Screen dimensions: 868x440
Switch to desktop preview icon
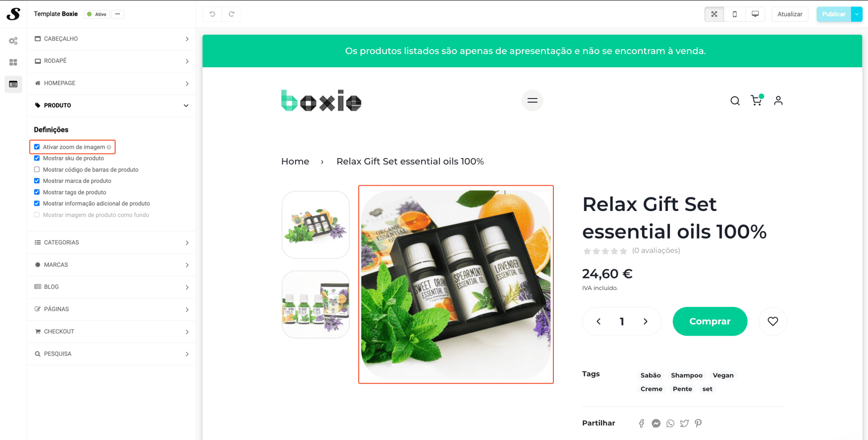pyautogui.click(x=755, y=14)
